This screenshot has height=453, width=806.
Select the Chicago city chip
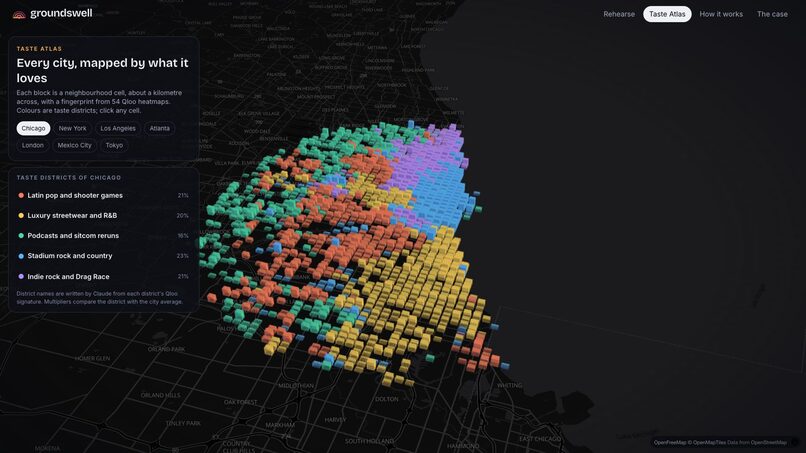tap(33, 128)
